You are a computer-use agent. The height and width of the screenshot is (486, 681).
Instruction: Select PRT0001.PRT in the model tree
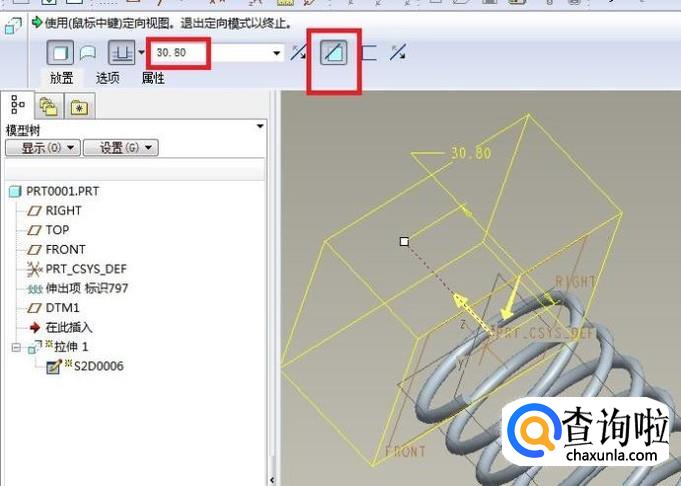pos(63,191)
